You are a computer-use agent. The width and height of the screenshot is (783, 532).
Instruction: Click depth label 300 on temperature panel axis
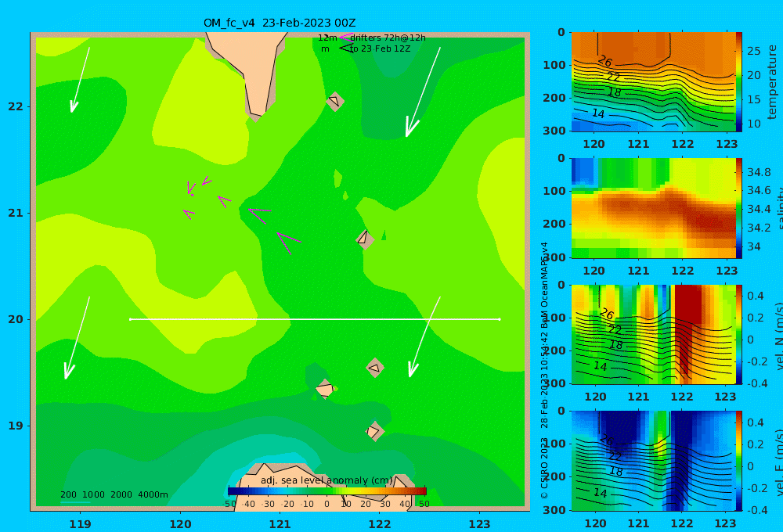[554, 131]
